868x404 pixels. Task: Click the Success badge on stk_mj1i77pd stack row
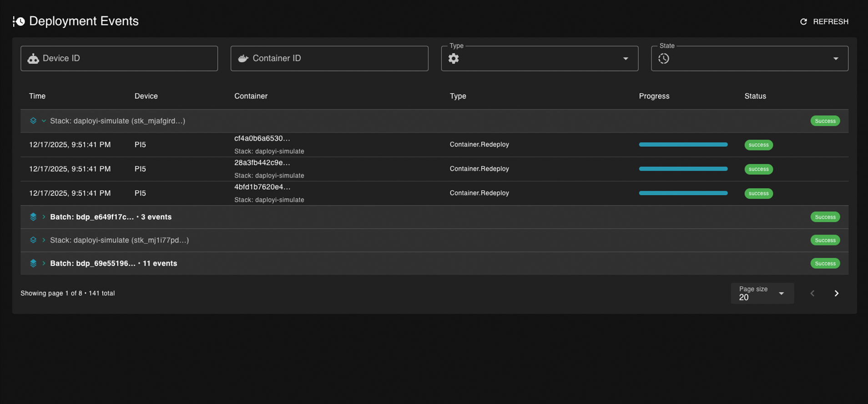pyautogui.click(x=825, y=240)
